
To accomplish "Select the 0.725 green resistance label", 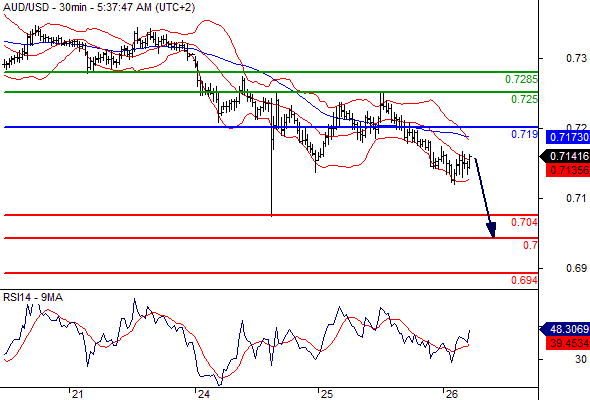I will [x=524, y=99].
